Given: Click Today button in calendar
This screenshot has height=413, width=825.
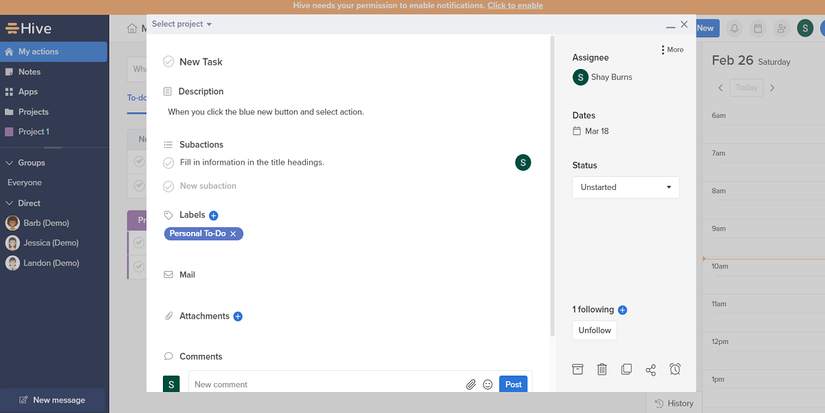Looking at the screenshot, I should 746,88.
